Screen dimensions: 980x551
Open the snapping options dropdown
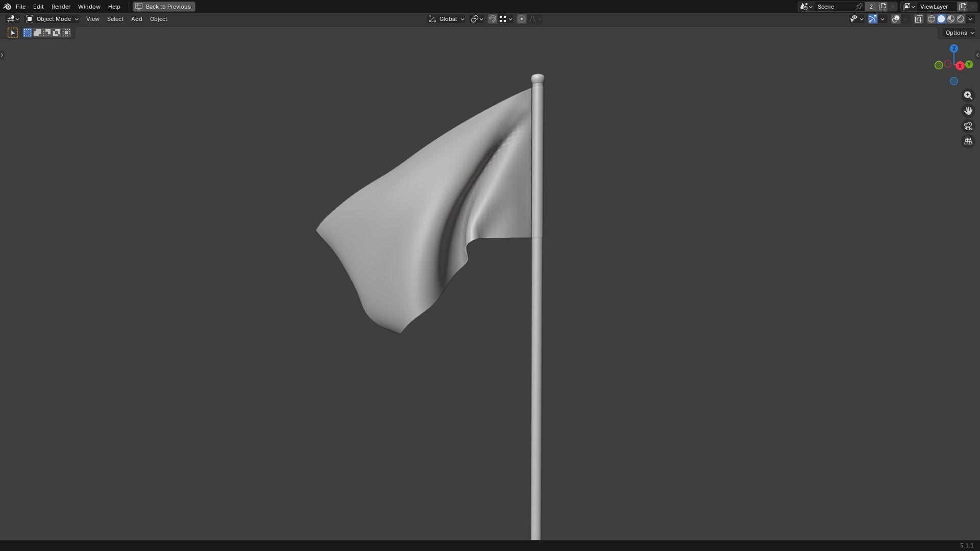tap(506, 19)
